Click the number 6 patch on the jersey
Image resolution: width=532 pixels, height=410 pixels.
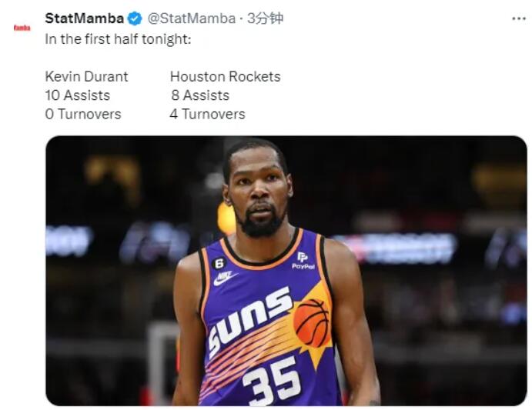(217, 262)
